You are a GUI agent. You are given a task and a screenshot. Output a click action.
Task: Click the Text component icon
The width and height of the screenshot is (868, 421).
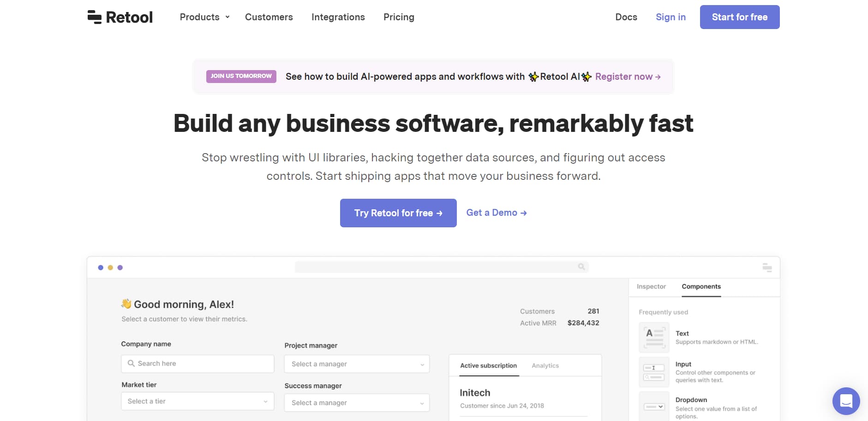pyautogui.click(x=654, y=337)
